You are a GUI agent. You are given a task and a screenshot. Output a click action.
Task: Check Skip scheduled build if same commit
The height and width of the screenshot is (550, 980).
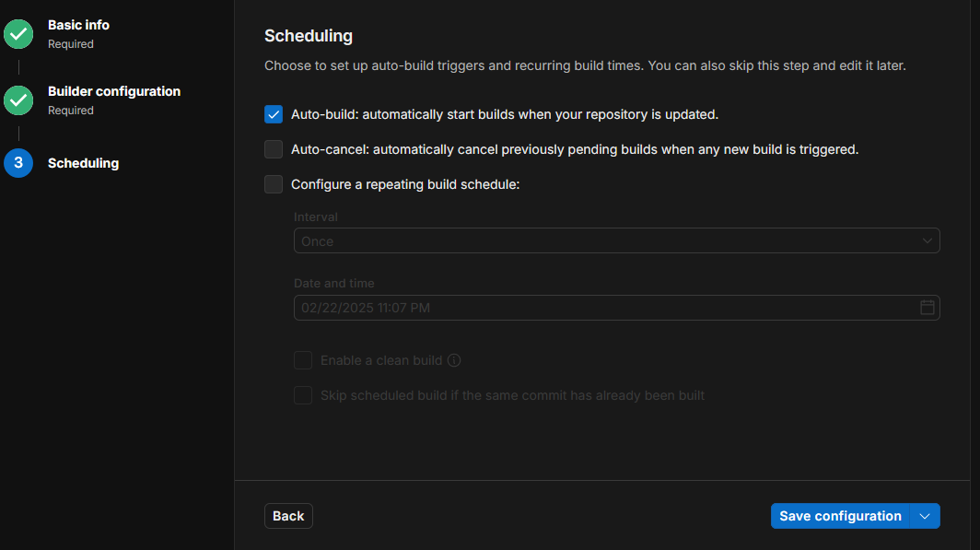pos(303,395)
